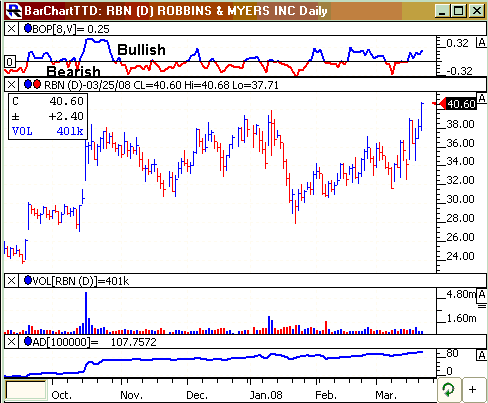Click the volume pane scale handle lines
Image resolution: width=488 pixels, height=403 pixels.
pos(482,306)
